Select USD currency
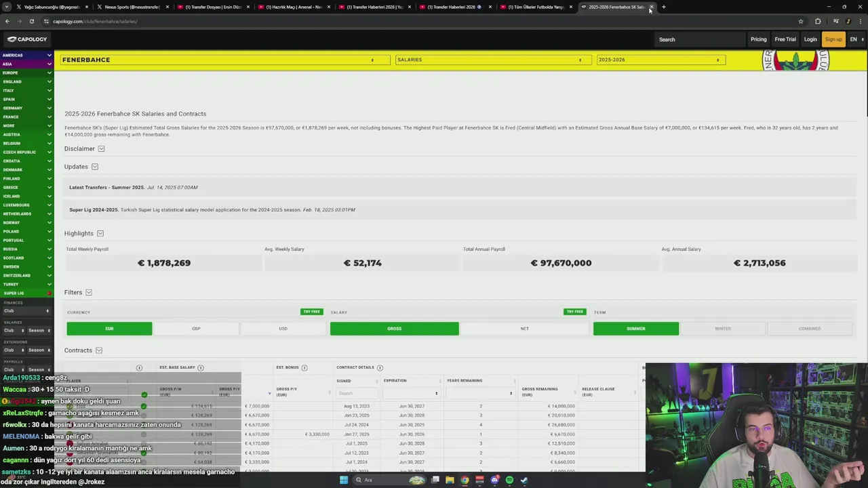This screenshot has height=488, width=868. (283, 329)
